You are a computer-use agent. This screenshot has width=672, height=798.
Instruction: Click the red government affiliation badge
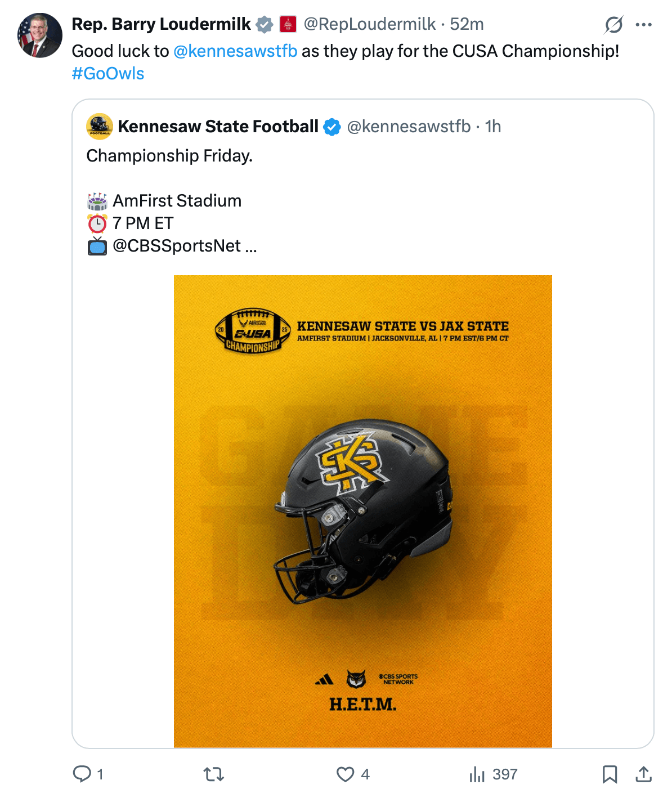point(288,24)
